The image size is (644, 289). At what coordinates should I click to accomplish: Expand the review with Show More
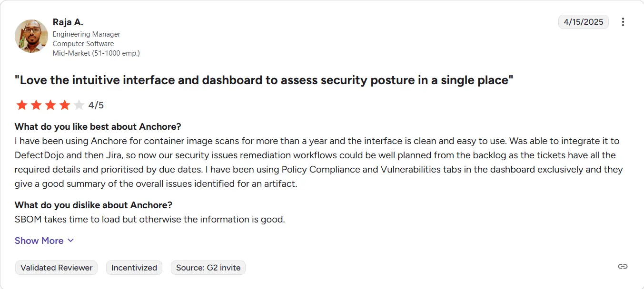pos(44,241)
